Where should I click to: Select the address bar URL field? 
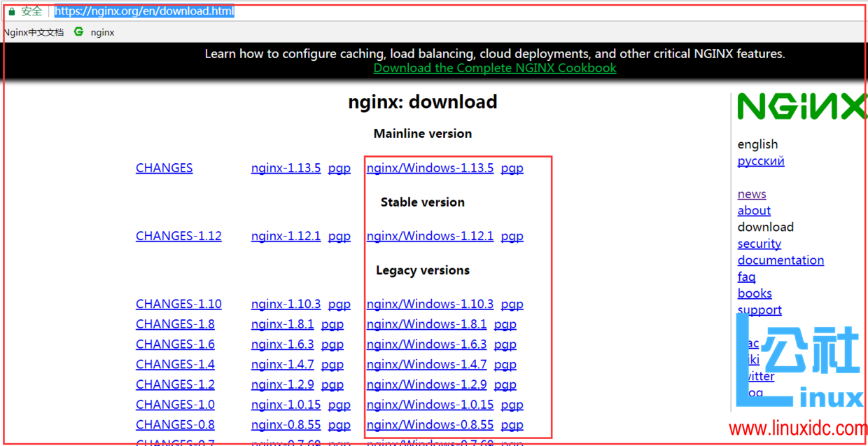point(144,11)
